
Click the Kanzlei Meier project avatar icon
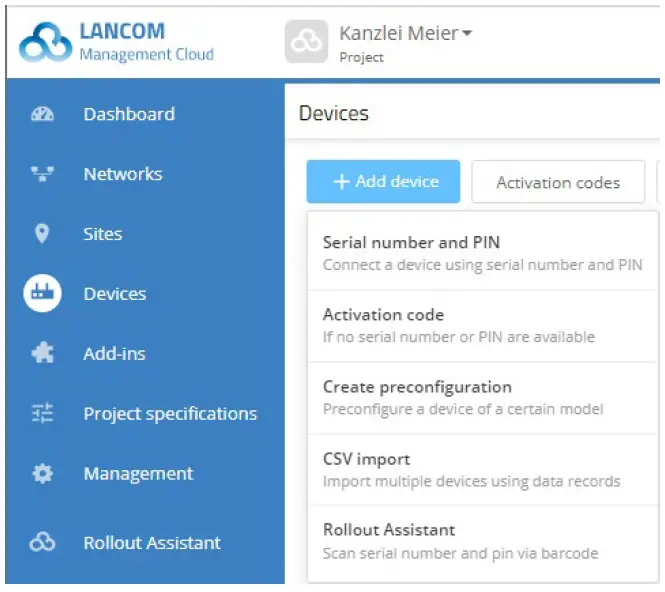[306, 42]
